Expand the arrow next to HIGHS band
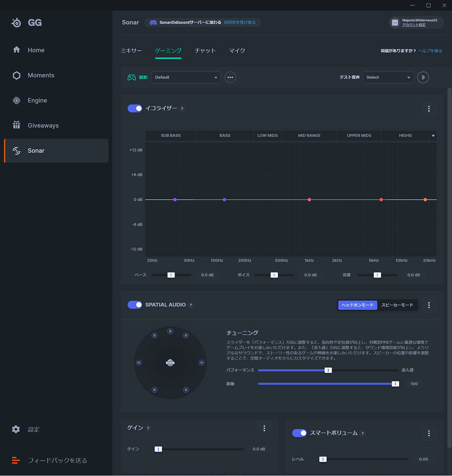 click(x=433, y=136)
